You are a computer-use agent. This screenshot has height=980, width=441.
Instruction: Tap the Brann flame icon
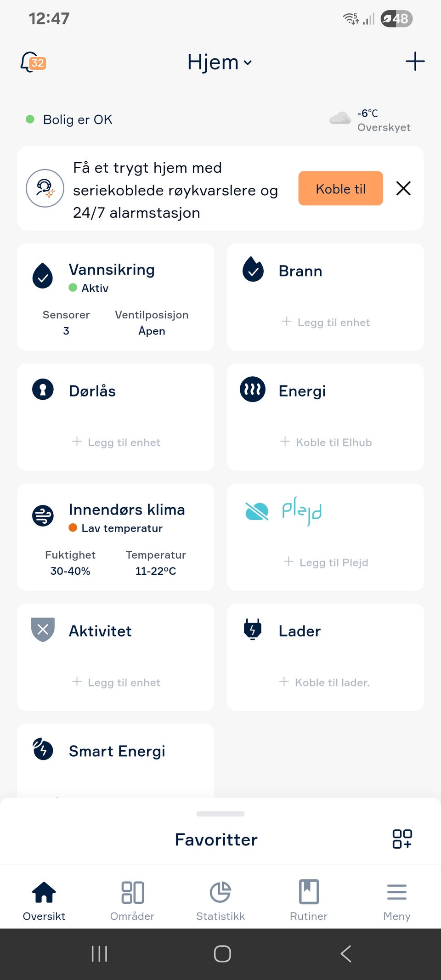(253, 269)
